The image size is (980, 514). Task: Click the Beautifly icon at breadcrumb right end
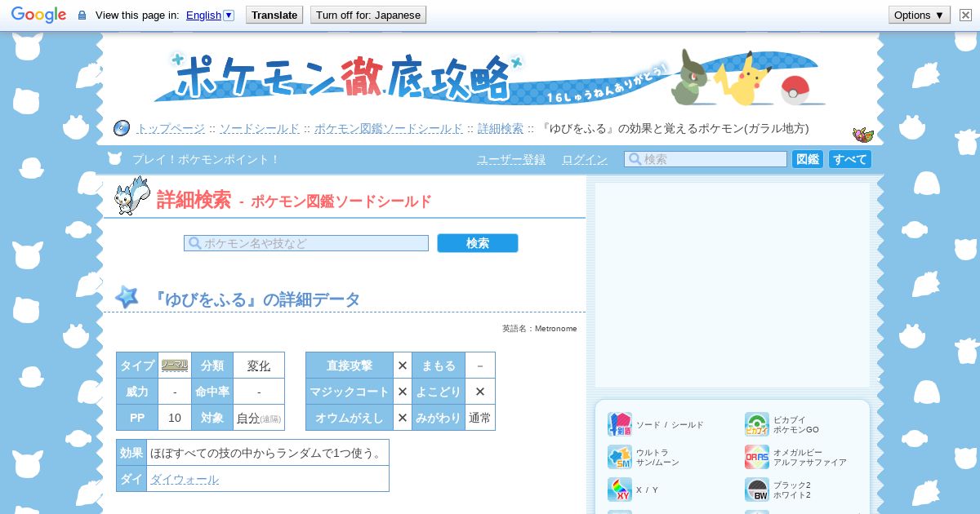coord(863,135)
